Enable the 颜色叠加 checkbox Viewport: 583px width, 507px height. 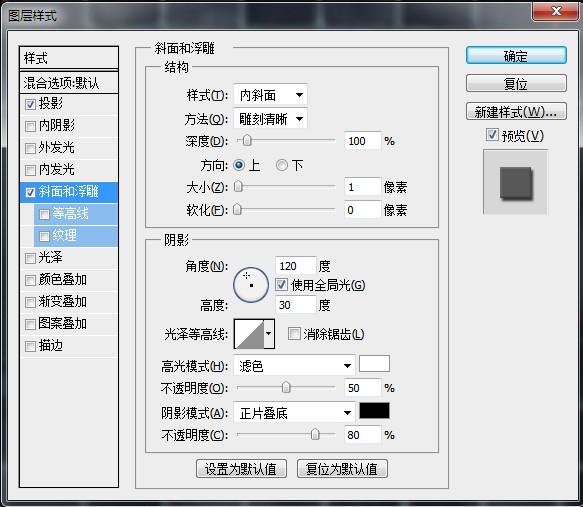[x=30, y=280]
